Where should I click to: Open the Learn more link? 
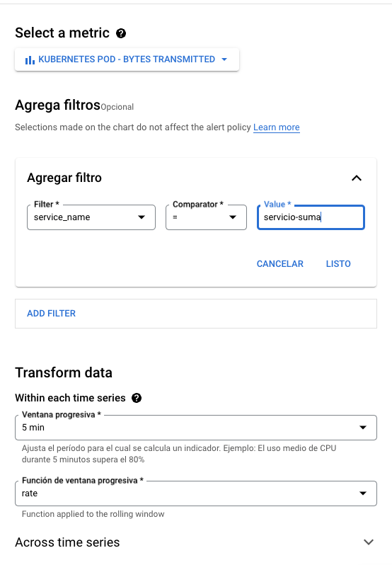277,127
